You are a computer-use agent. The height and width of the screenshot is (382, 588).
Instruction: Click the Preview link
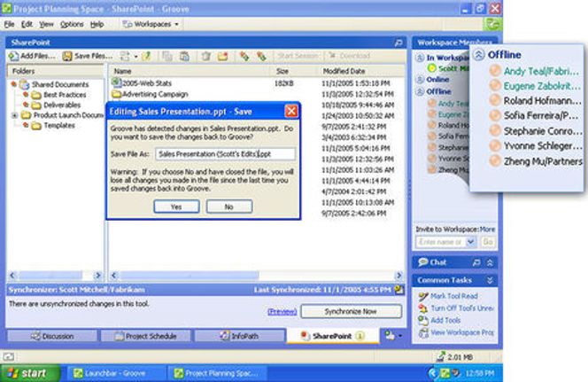[x=282, y=312]
